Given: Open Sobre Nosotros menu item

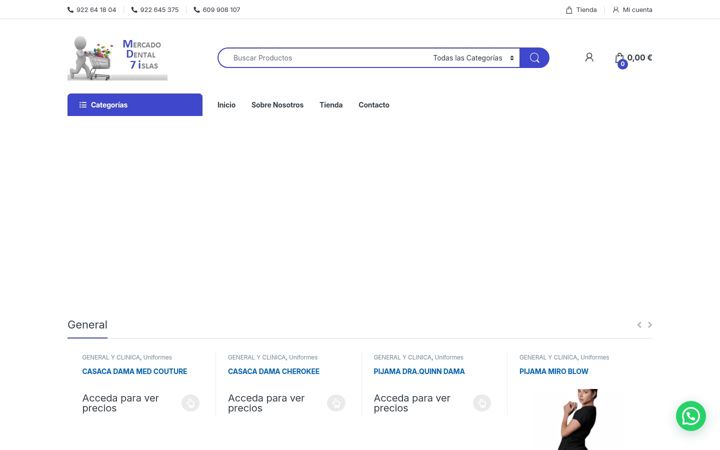Looking at the screenshot, I should (277, 105).
